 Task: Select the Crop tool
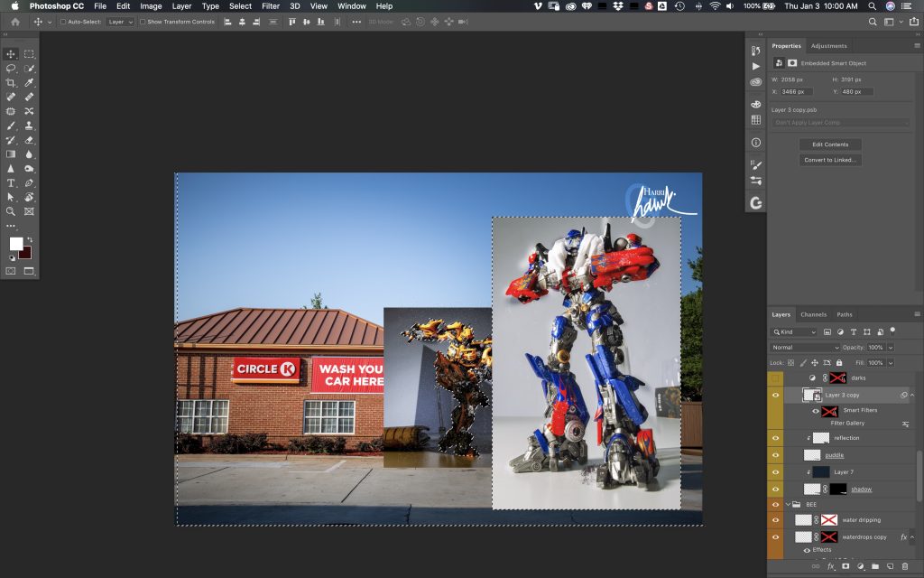click(11, 82)
